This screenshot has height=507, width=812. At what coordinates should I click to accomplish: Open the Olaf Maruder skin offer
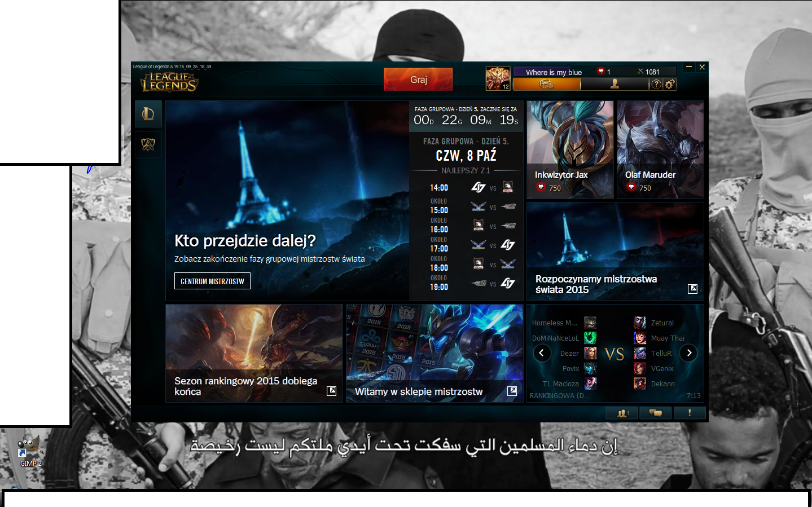[660, 149]
